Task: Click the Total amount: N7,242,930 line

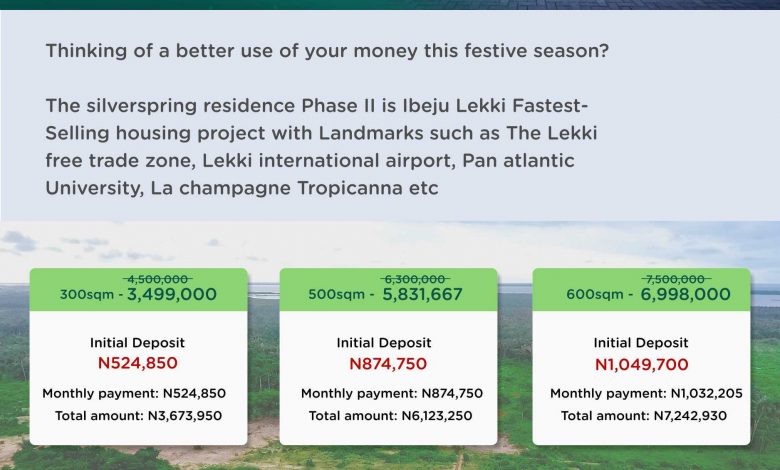Action: tap(645, 415)
